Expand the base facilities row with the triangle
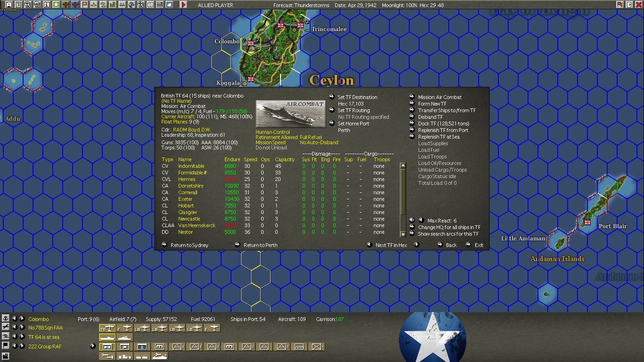The image size is (644, 362). pyautogui.click(x=93, y=346)
